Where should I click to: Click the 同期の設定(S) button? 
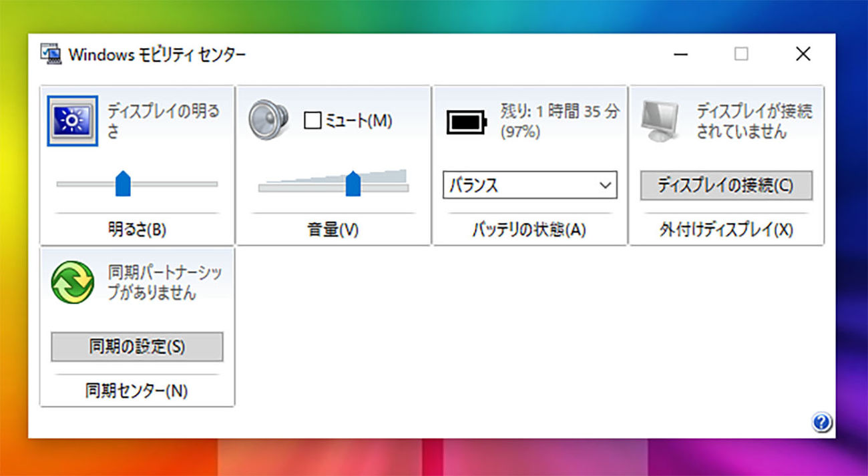click(x=137, y=347)
